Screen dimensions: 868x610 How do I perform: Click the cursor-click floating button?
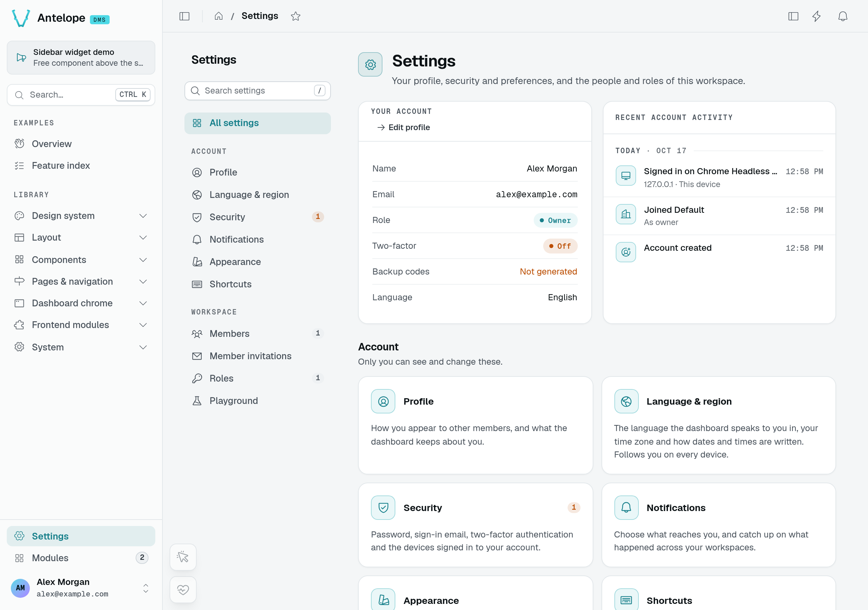(183, 557)
